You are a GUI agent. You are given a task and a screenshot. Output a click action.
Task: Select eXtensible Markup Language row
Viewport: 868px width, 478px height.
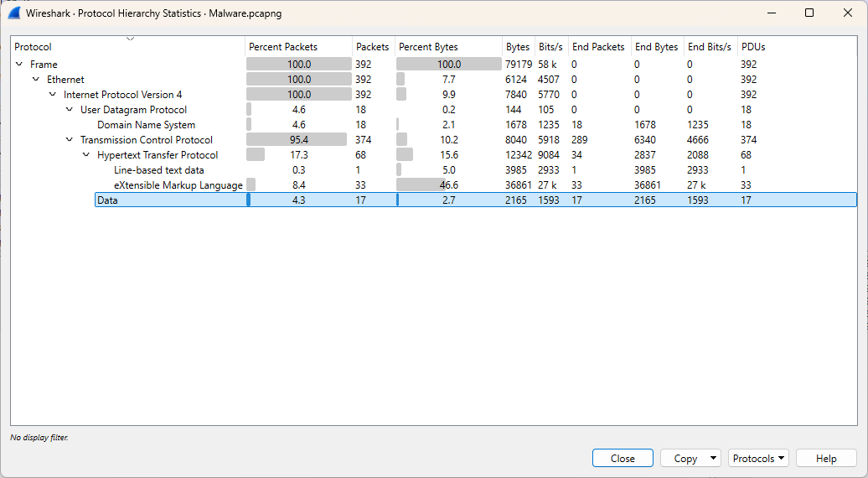coord(434,185)
